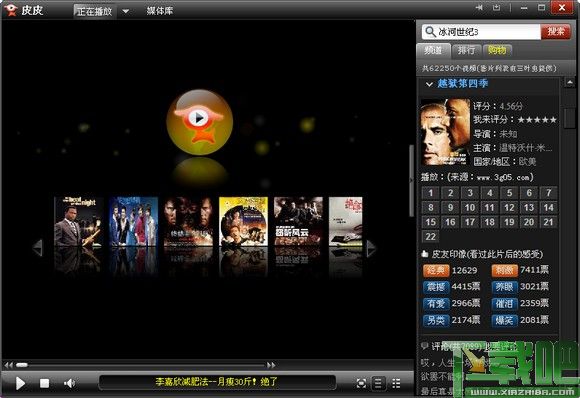This screenshot has width=580, height=398.
Task: Toggle fullscreen mode icon in bottom bar
Action: coord(361,384)
